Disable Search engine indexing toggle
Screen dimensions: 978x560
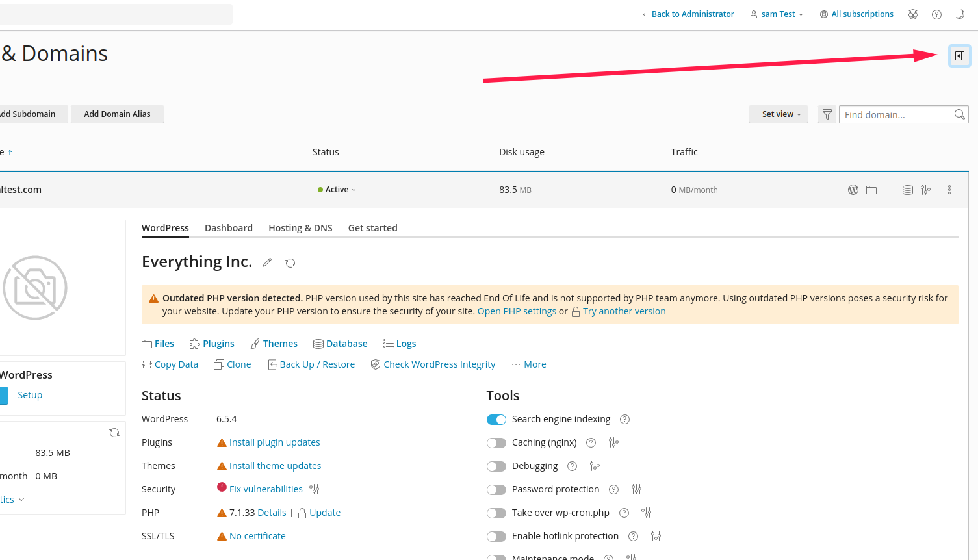(496, 420)
